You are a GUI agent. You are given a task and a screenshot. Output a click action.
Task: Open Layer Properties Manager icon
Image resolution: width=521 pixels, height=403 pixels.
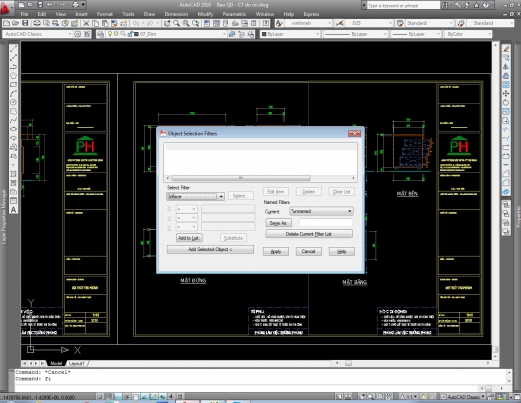point(100,34)
